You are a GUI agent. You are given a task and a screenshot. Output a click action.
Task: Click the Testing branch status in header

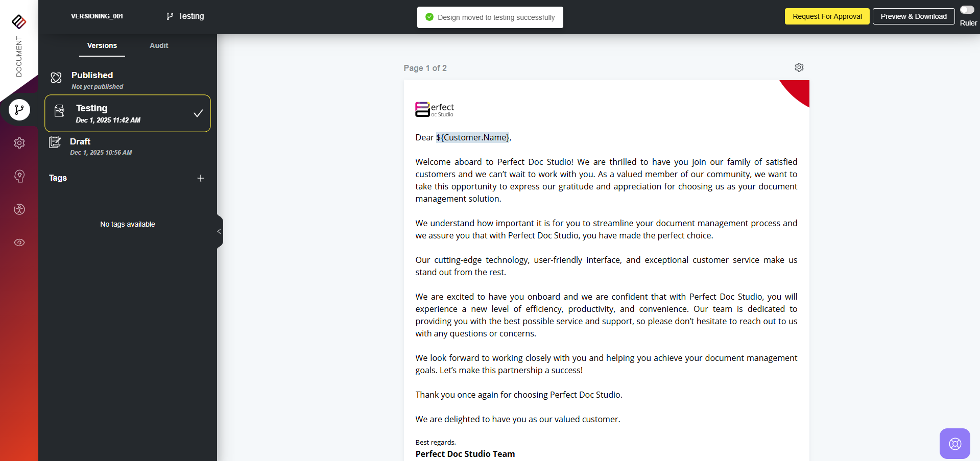[x=185, y=16]
